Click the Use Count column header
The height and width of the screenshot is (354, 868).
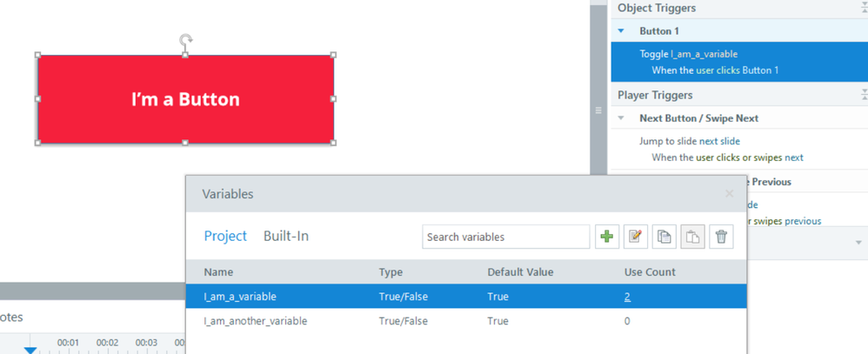(x=650, y=272)
